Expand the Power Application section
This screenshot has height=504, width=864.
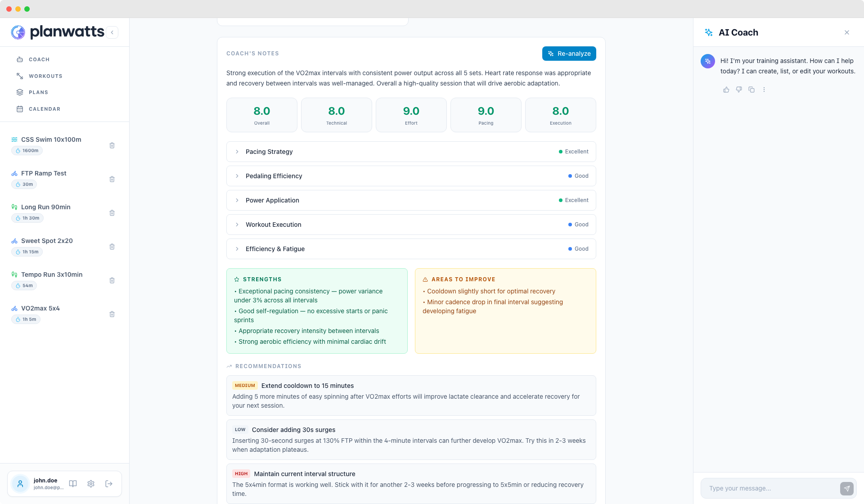(x=411, y=200)
